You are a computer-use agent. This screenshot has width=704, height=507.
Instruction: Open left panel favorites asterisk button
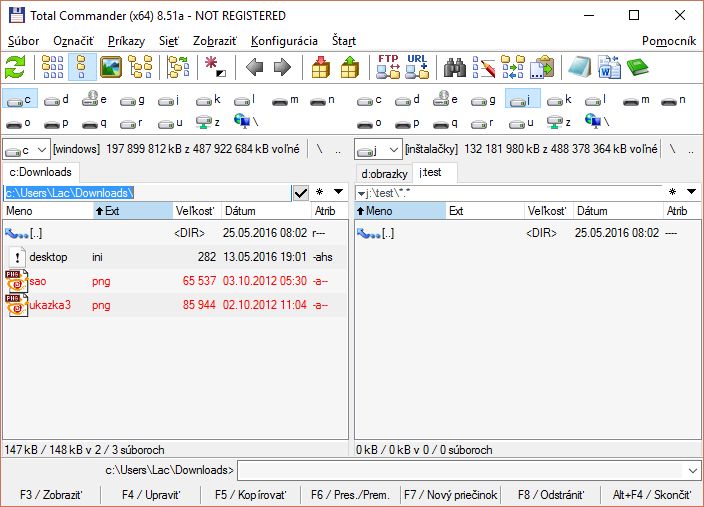[320, 192]
